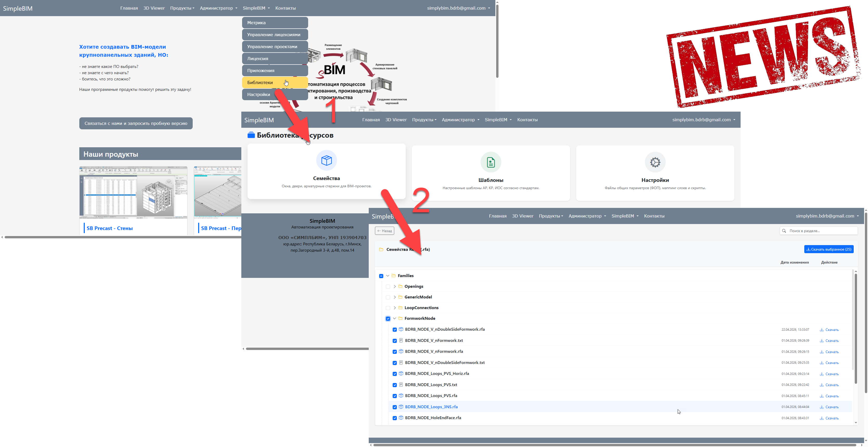868x447 pixels.
Task: Open SimpleBIM dropdown in the families page navbar
Action: point(625,216)
